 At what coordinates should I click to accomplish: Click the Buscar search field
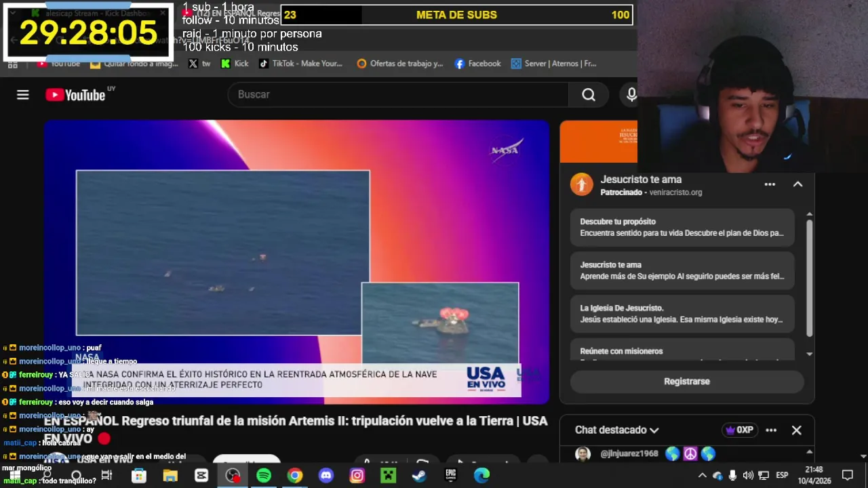point(399,94)
